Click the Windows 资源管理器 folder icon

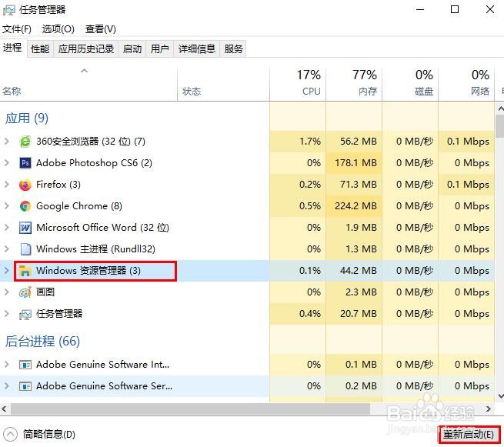point(25,271)
